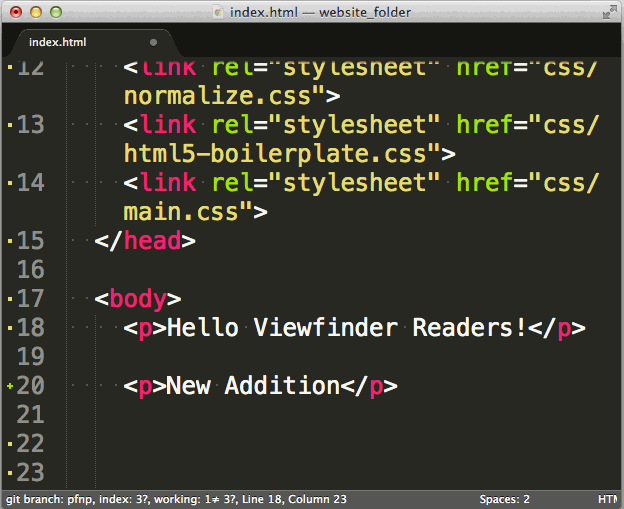Place cursor on empty line 22
Viewport: 624px width, 509px height.
300,443
